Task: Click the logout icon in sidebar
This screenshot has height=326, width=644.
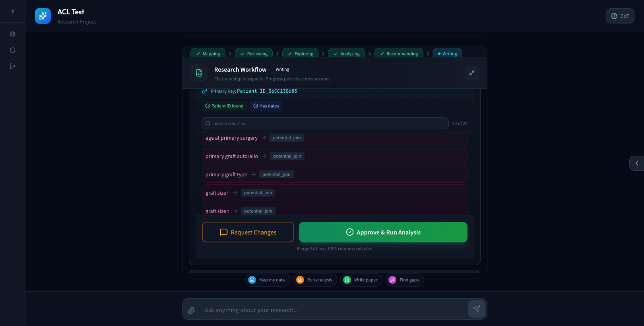Action: tap(13, 66)
